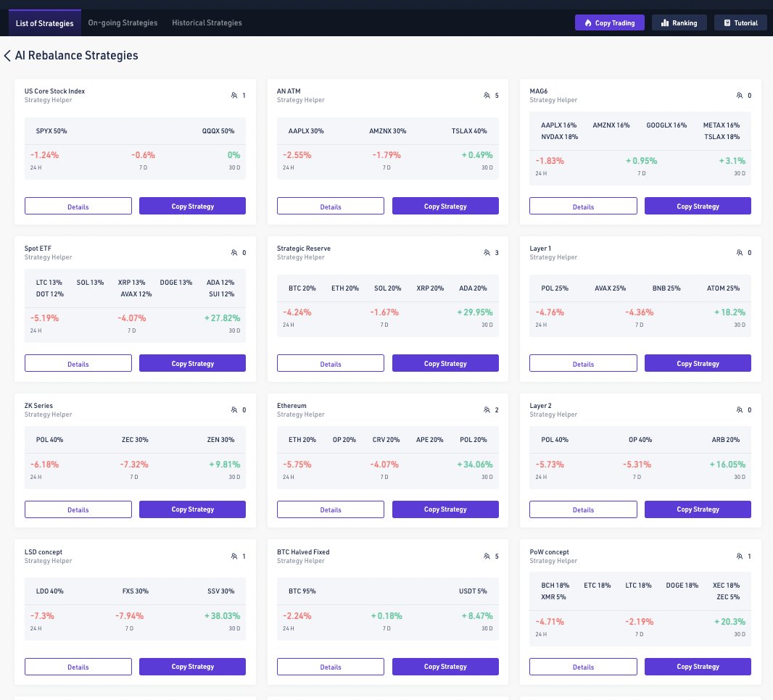Open the Historical Strategies tab
The width and height of the screenshot is (773, 700).
coord(207,22)
